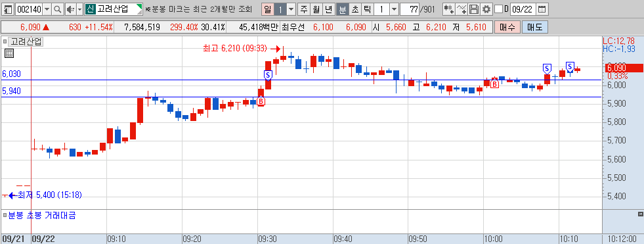This screenshot has height=244, width=644.
Task: Click the B buy marker near 09:30
Action: (261, 101)
